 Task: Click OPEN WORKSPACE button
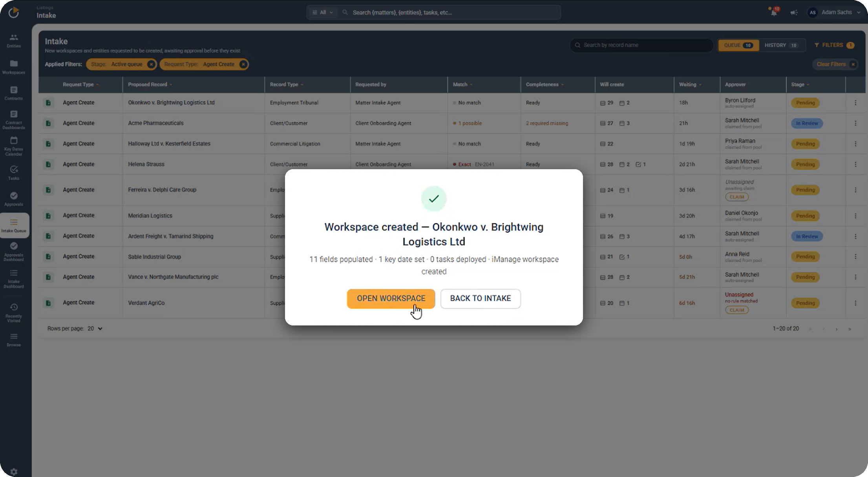tap(391, 298)
